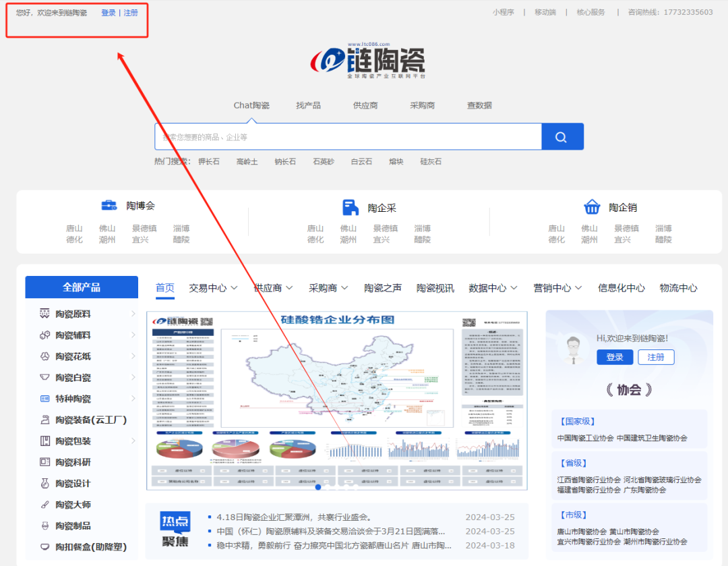
Task: Click the 陶企采 folder icon
Action: pyautogui.click(x=350, y=206)
